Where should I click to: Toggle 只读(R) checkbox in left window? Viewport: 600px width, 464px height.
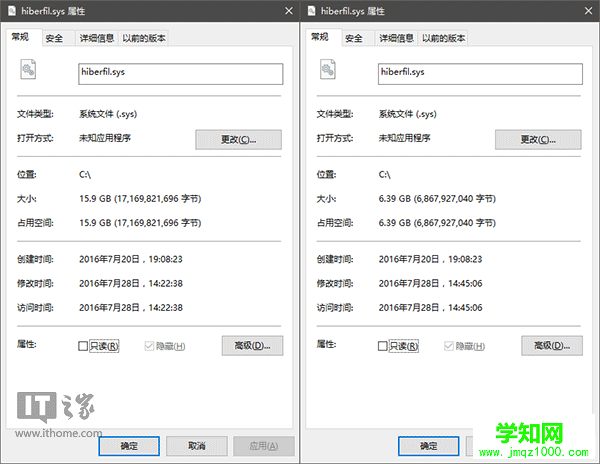pos(83,346)
